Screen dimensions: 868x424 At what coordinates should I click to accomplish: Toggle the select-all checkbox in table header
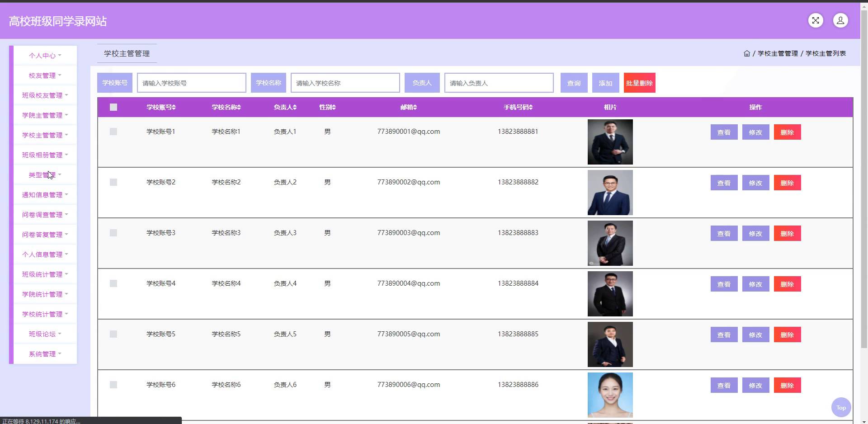[113, 107]
